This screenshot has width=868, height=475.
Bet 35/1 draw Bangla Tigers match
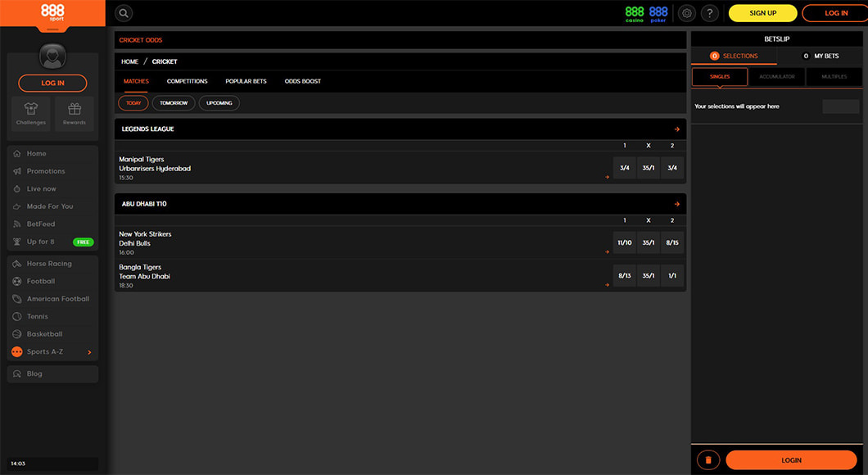649,276
